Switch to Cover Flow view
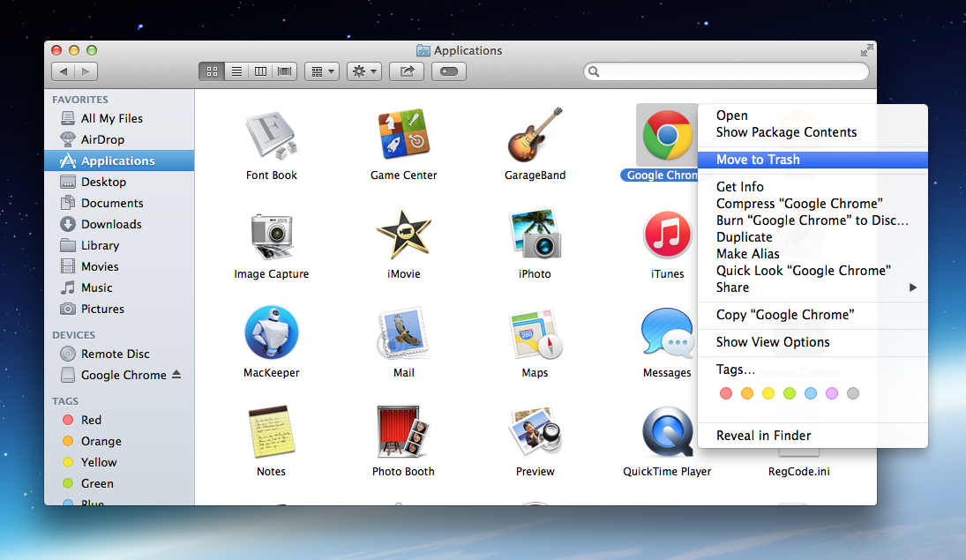The height and width of the screenshot is (560, 966). click(x=285, y=71)
